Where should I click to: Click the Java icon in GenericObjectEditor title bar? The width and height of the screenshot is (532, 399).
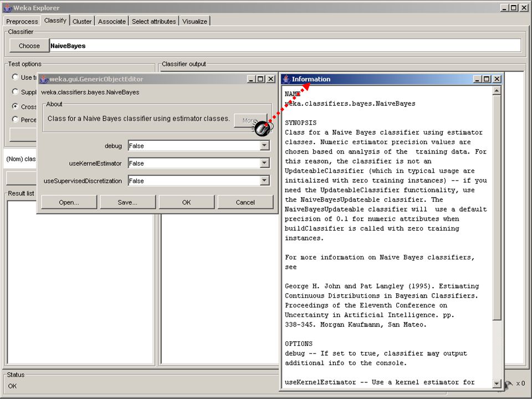44,79
